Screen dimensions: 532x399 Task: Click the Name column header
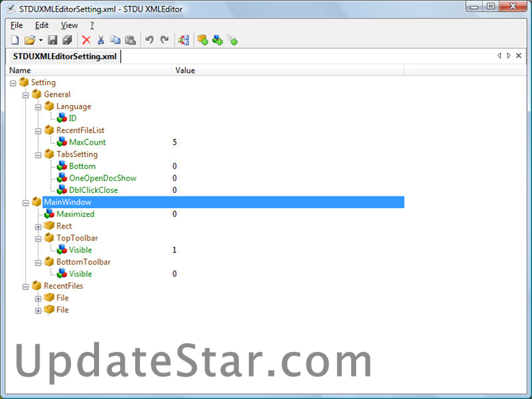(x=89, y=70)
